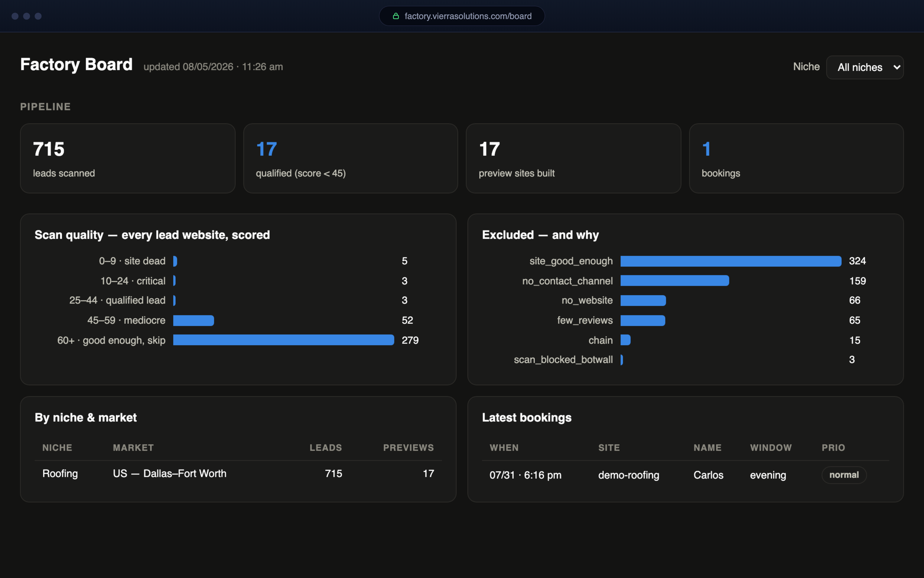Open the preview sites built card
The width and height of the screenshot is (924, 578).
[x=574, y=158]
